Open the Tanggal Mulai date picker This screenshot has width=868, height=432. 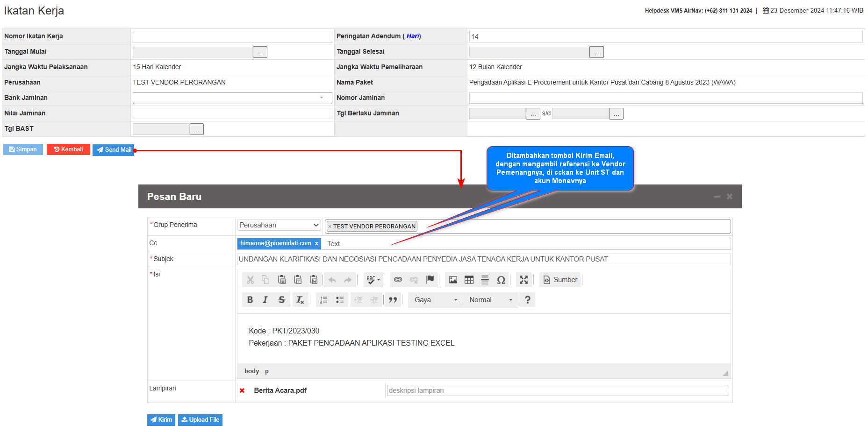tap(260, 52)
